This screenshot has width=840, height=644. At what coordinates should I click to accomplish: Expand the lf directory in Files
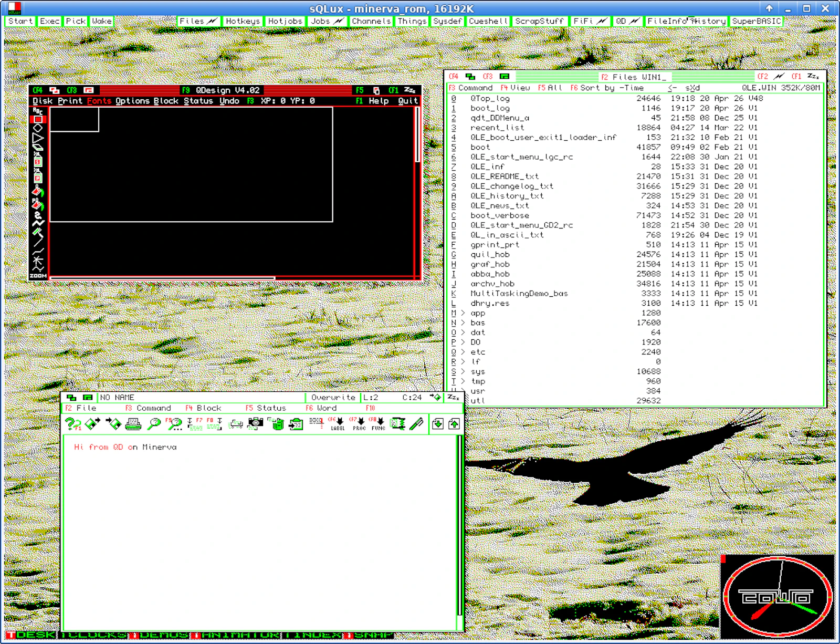(x=463, y=361)
